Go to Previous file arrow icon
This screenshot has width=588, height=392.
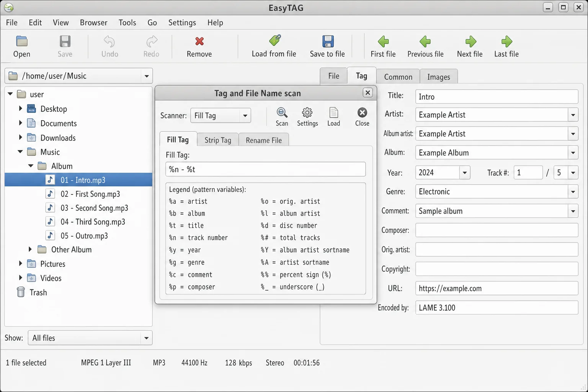(x=425, y=41)
